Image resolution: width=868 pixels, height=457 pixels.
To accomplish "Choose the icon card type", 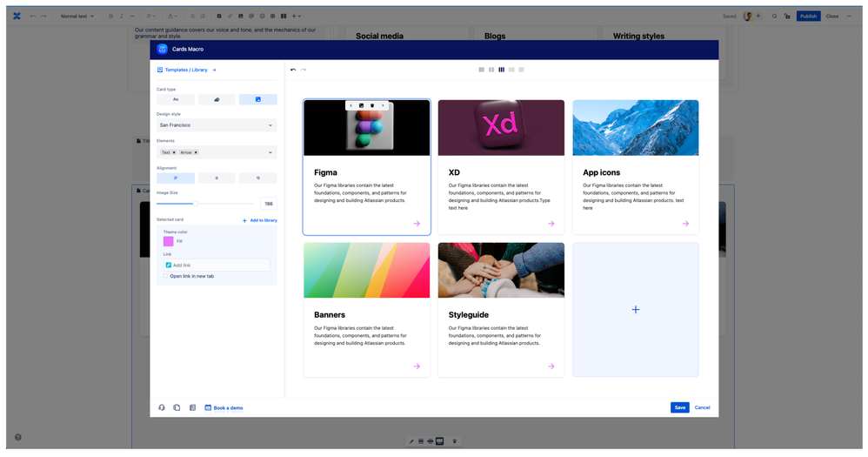I will [217, 100].
